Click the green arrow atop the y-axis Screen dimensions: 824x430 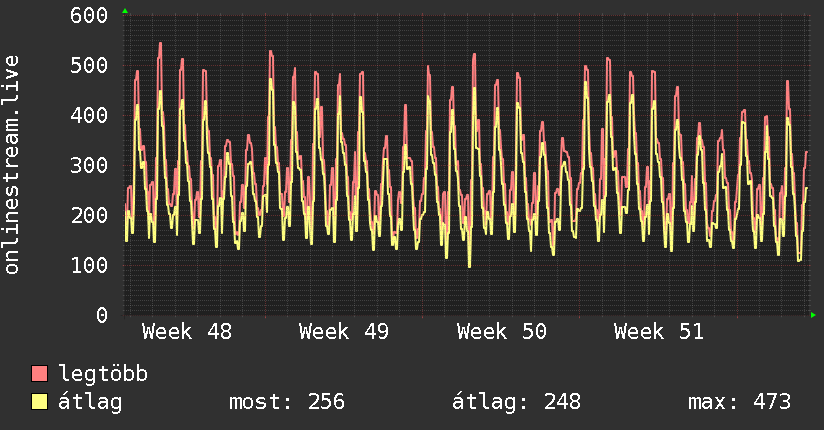(x=125, y=11)
